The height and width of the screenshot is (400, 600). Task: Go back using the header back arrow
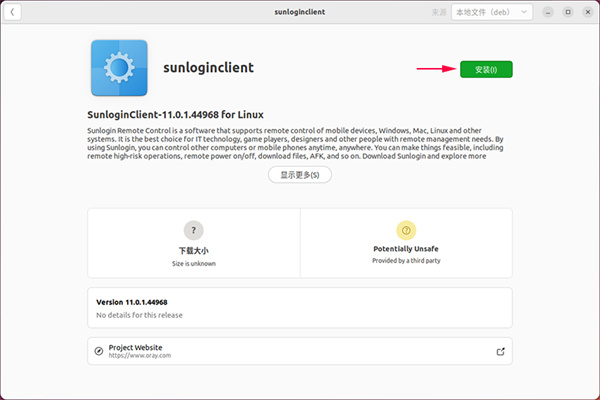click(x=12, y=12)
